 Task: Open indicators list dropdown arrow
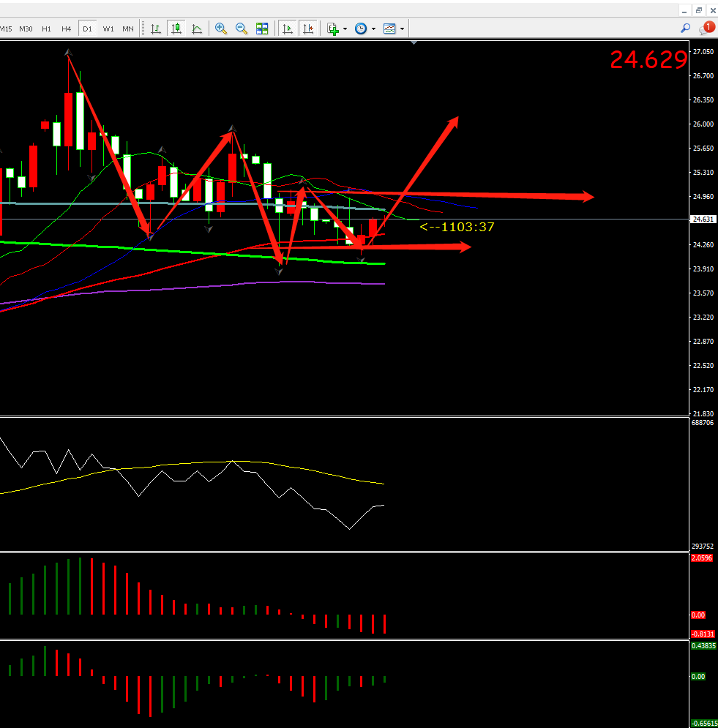coord(345,29)
